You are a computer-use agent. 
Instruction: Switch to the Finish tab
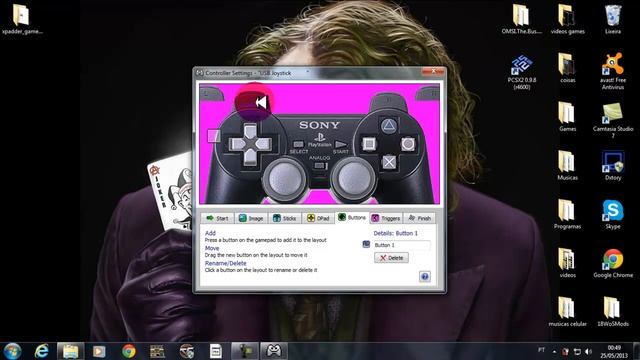coord(420,218)
